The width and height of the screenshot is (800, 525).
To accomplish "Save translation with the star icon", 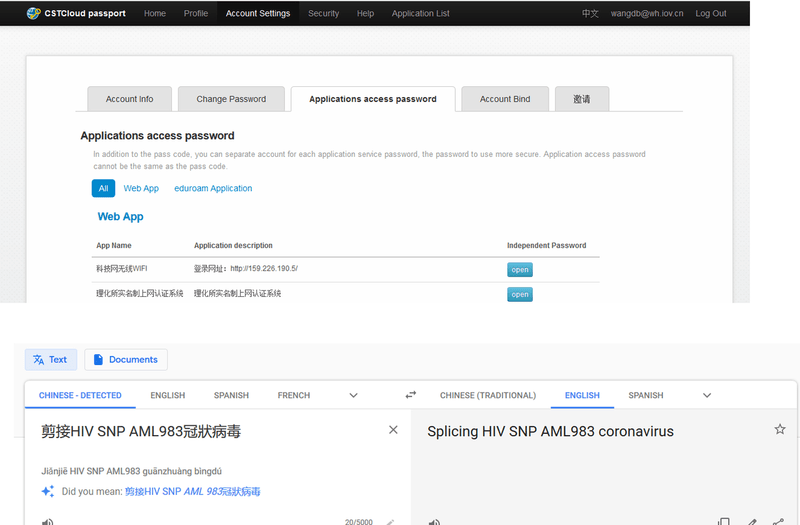I will click(780, 429).
